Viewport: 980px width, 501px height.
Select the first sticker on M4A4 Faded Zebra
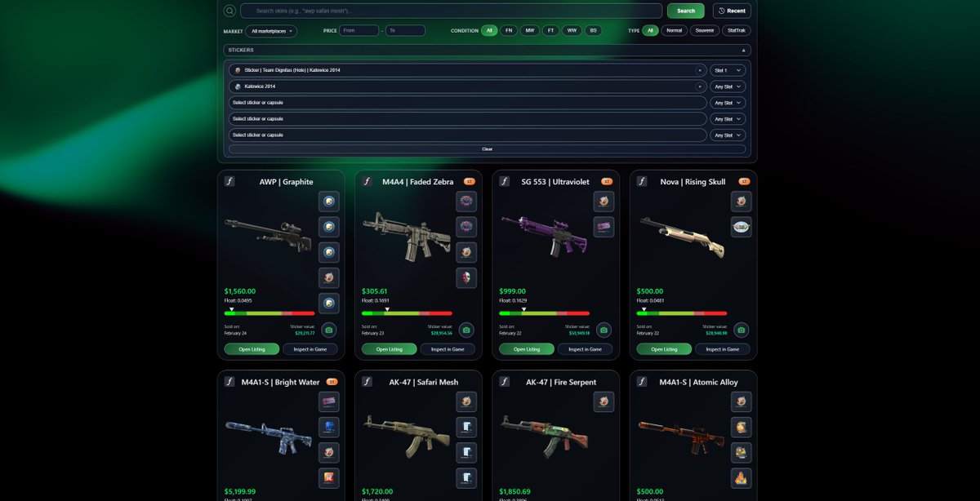pos(466,202)
